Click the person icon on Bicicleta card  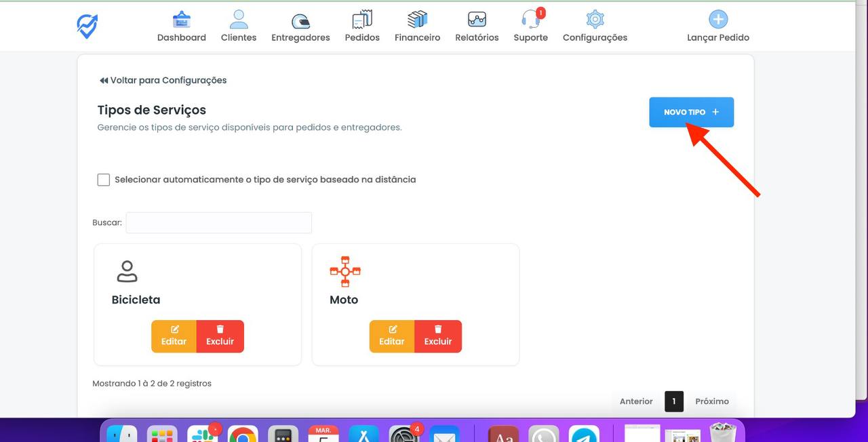coord(127,271)
